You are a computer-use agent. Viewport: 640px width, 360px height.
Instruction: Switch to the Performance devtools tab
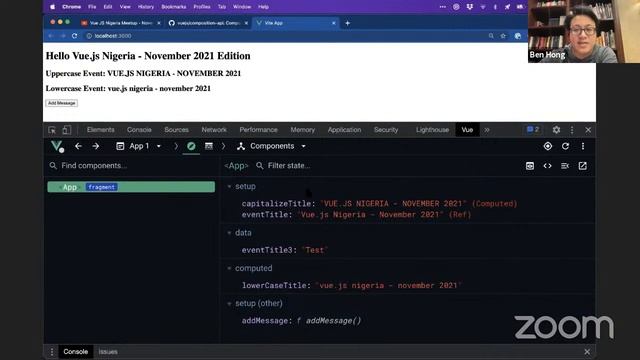pyautogui.click(x=258, y=130)
